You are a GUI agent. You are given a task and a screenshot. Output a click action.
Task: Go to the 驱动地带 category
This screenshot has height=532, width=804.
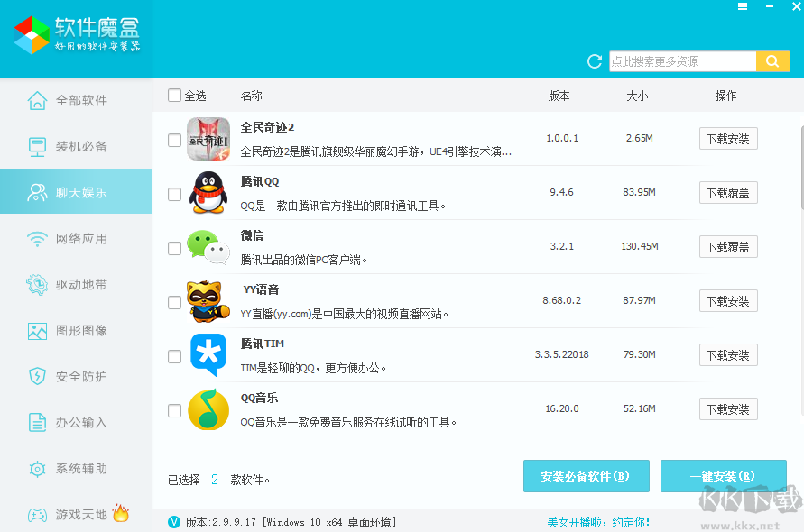point(76,284)
